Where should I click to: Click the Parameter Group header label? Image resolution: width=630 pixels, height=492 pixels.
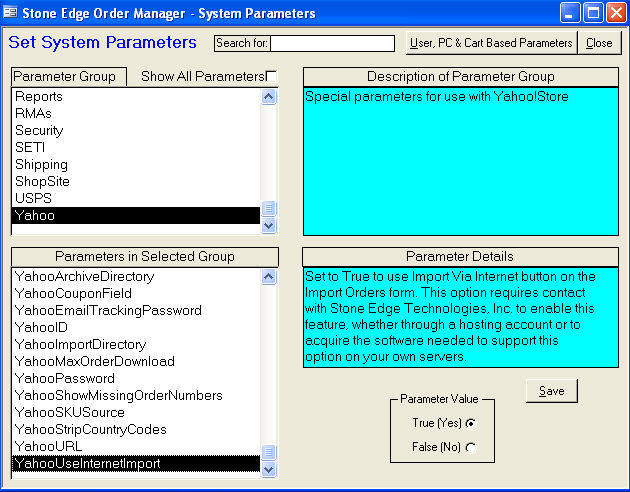[69, 76]
